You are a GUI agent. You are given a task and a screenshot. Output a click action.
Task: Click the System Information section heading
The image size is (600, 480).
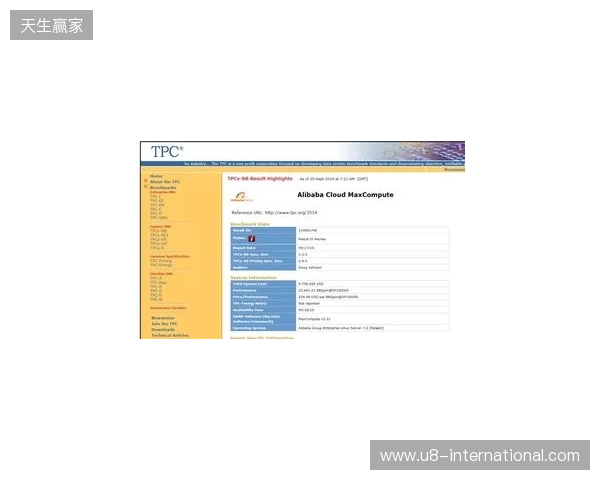tap(253, 278)
